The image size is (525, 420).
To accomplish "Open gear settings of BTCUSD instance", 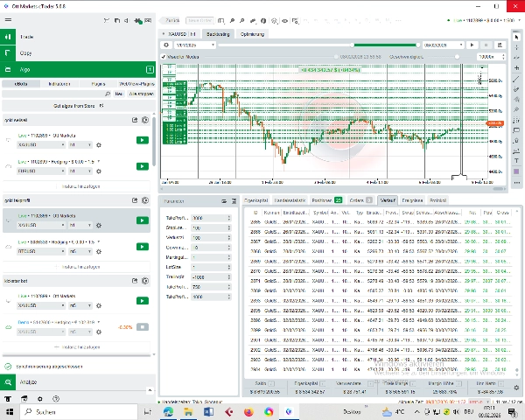I will click(99, 251).
